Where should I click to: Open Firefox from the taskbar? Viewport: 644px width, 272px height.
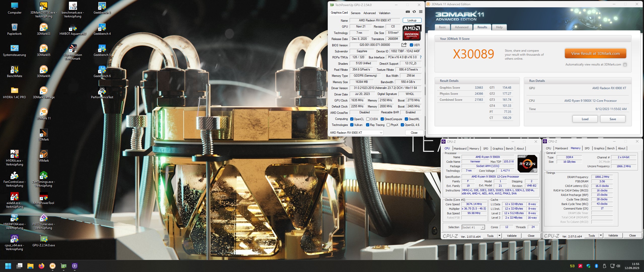point(42,266)
